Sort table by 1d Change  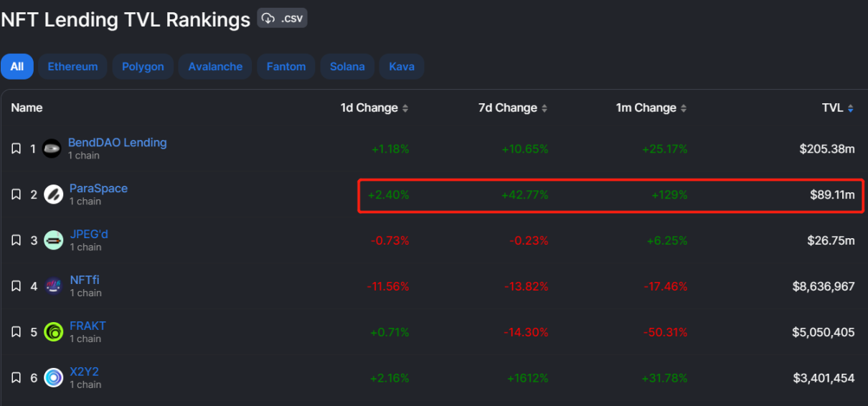pyautogui.click(x=374, y=108)
